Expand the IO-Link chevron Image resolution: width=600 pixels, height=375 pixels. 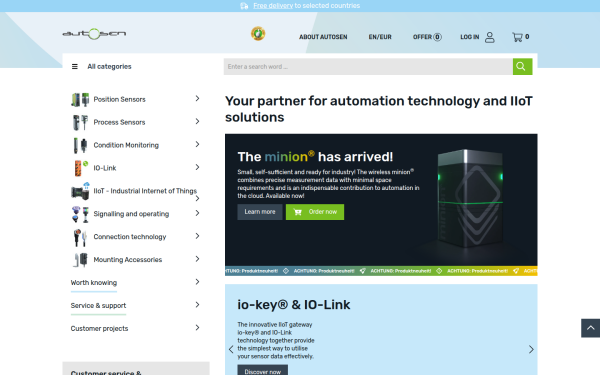tap(197, 167)
